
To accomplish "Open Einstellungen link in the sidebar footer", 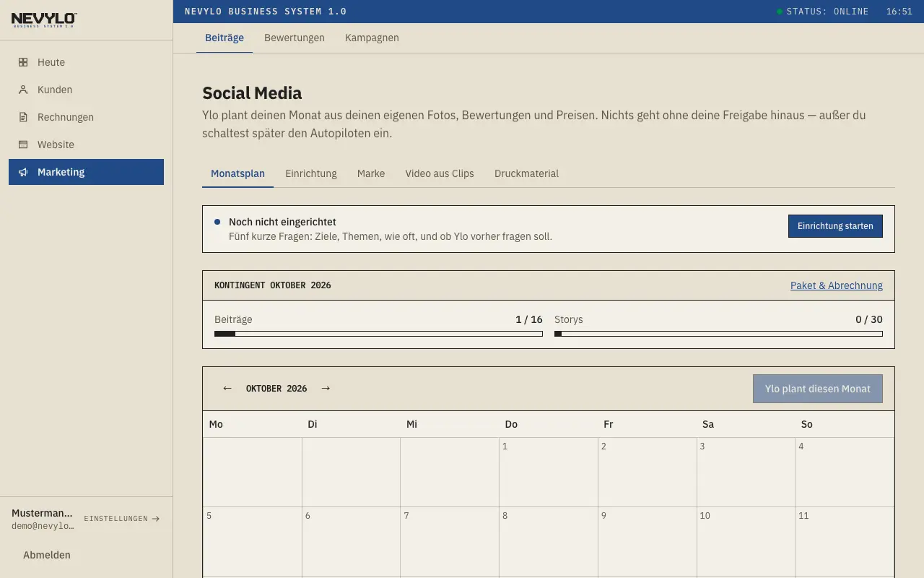I will 121,519.
